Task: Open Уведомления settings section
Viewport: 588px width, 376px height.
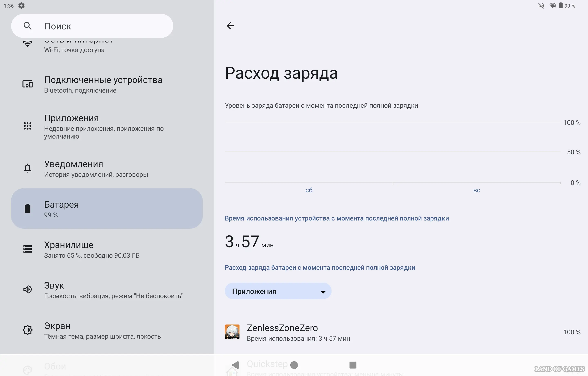Action: 96,168
